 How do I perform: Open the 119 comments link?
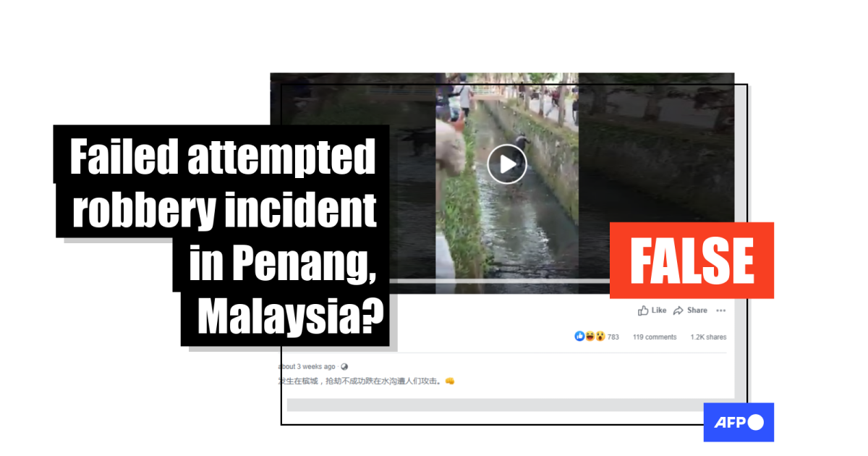click(655, 337)
